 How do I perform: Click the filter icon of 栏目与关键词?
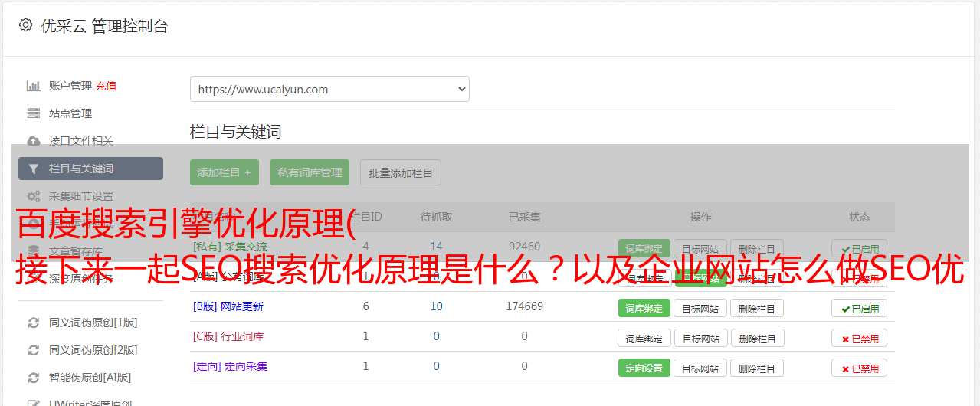[x=34, y=169]
